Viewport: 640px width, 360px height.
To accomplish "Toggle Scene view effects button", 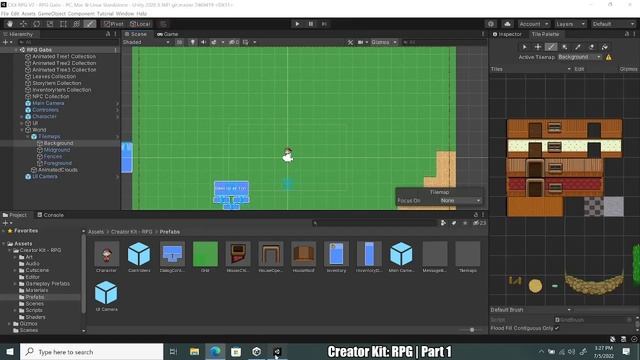I will click(x=214, y=42).
